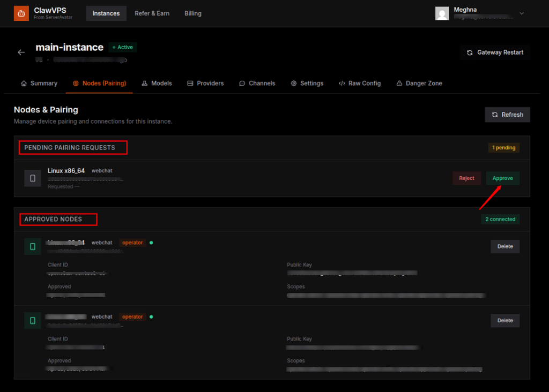Click the device icon next to Linux x86_64

click(32, 178)
